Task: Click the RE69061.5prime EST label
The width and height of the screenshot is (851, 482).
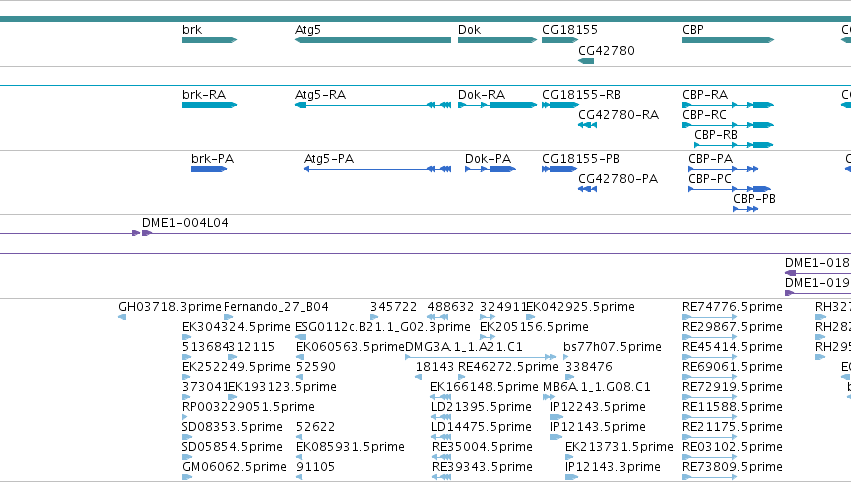Action: 732,367
